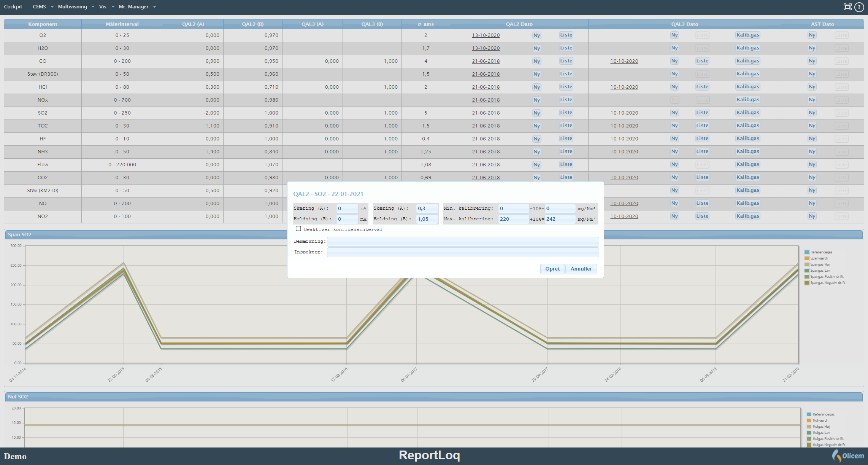
Task: Click the Spangas Lav legend color square
Action: pyautogui.click(x=806, y=271)
